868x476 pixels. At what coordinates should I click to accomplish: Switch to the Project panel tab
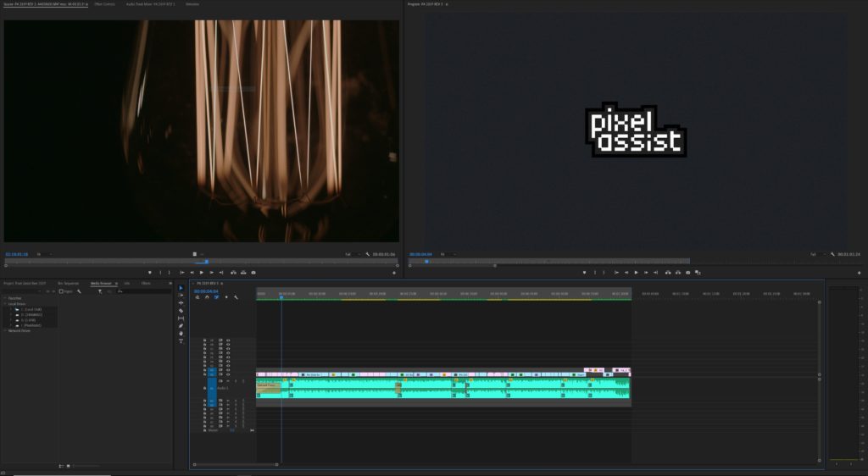click(x=25, y=283)
